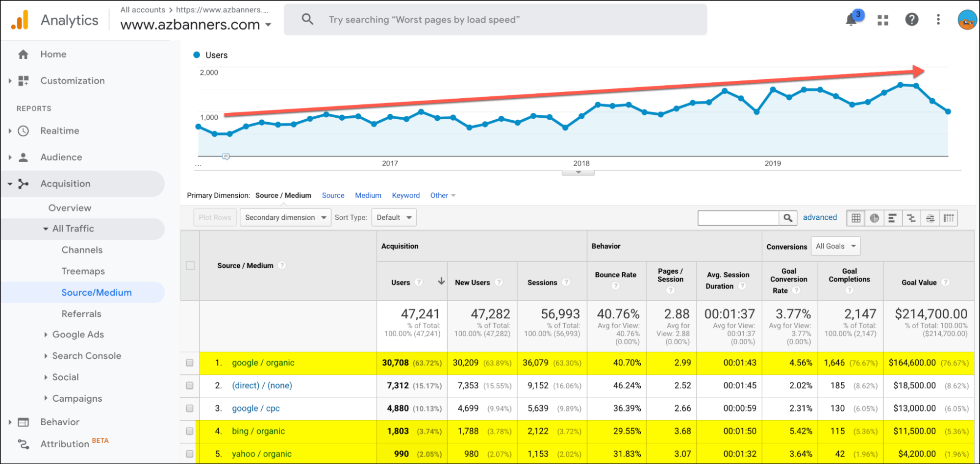Image resolution: width=980 pixels, height=464 pixels.
Task: Switch primary dimension to Medium
Action: pos(368,196)
